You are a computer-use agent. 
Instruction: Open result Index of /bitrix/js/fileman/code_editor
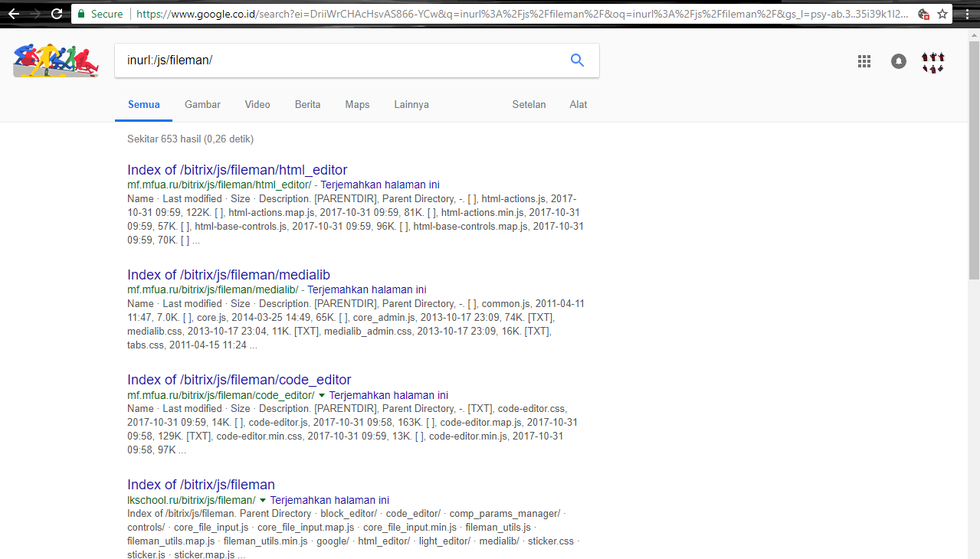coord(239,380)
